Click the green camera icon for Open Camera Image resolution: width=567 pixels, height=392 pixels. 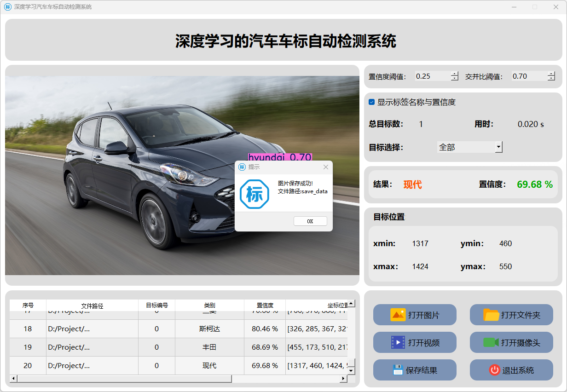pos(491,342)
